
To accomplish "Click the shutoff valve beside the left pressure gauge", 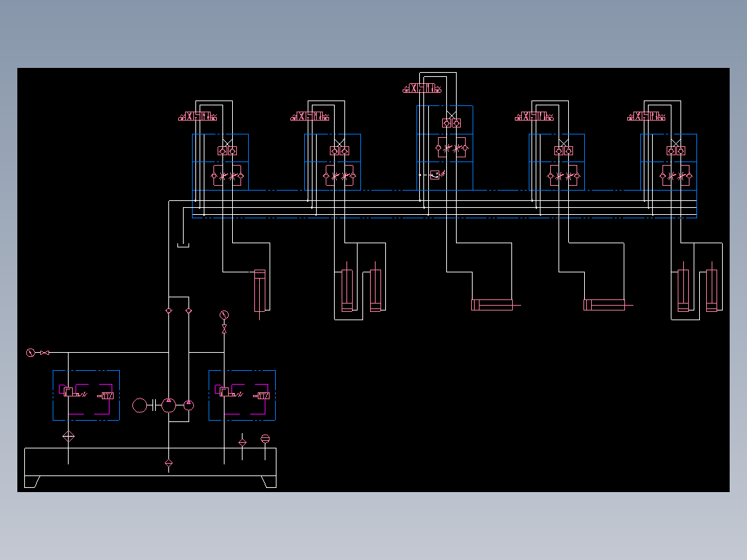I will 45,353.
